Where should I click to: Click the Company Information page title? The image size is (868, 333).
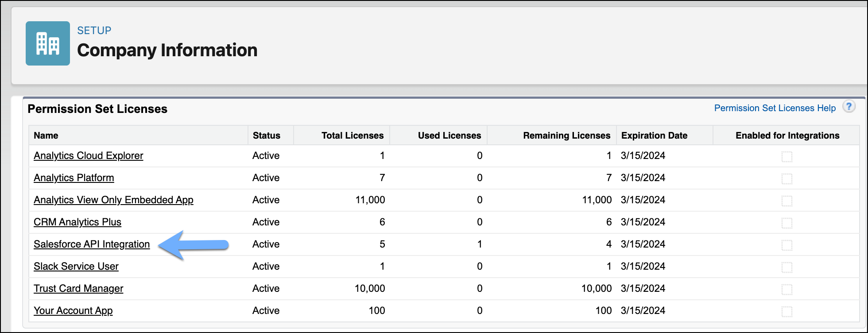(x=167, y=50)
